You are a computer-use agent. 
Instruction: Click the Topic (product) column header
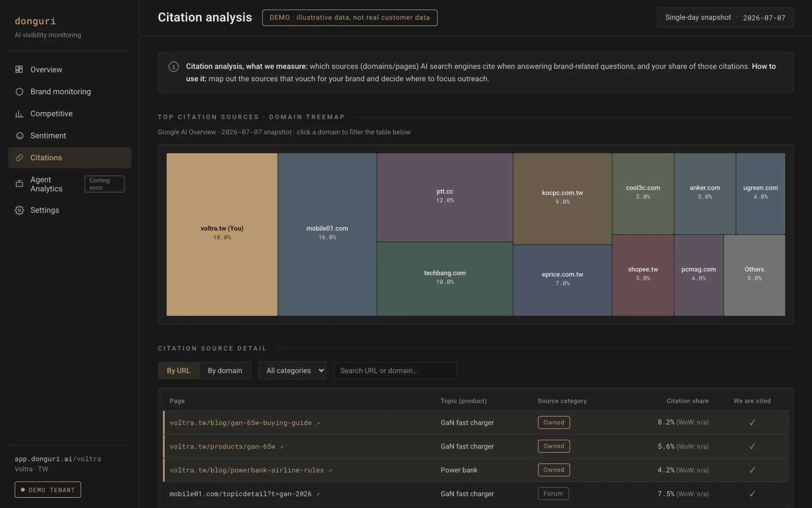pyautogui.click(x=464, y=401)
